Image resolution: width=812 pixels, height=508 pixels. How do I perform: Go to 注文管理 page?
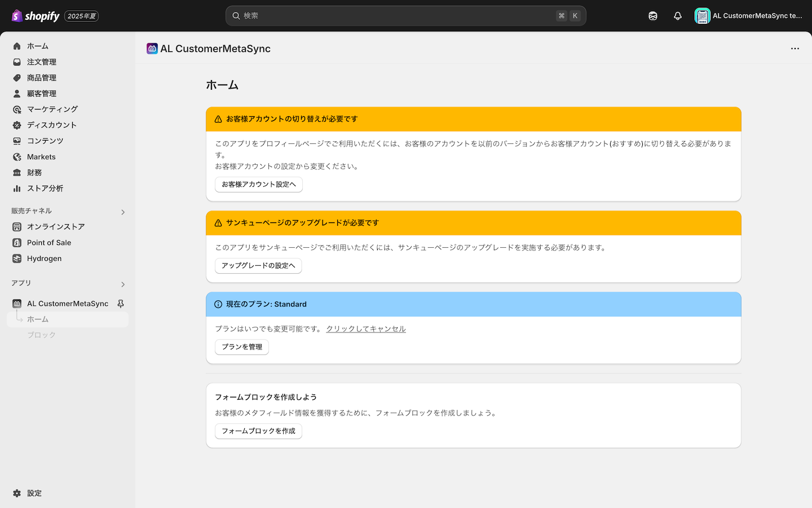tap(68, 62)
